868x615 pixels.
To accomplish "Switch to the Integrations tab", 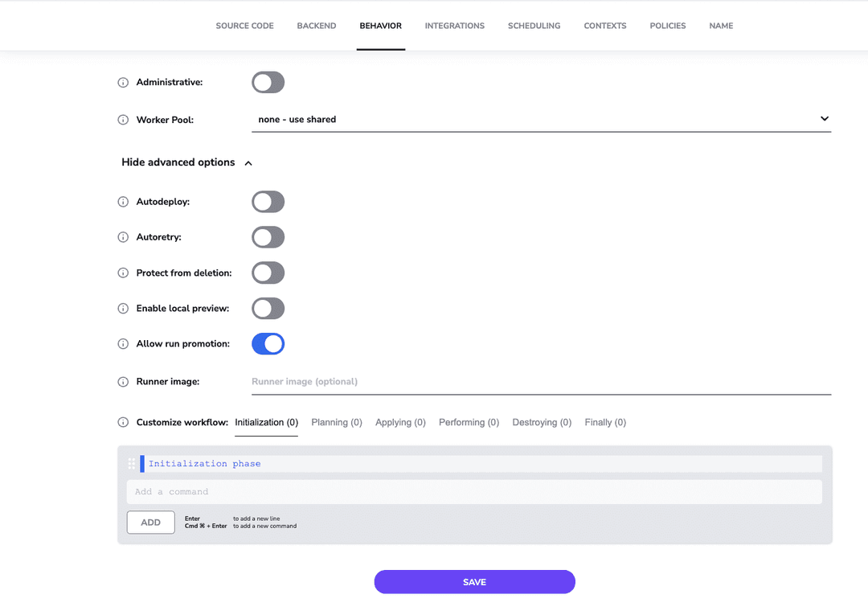I will pyautogui.click(x=454, y=25).
